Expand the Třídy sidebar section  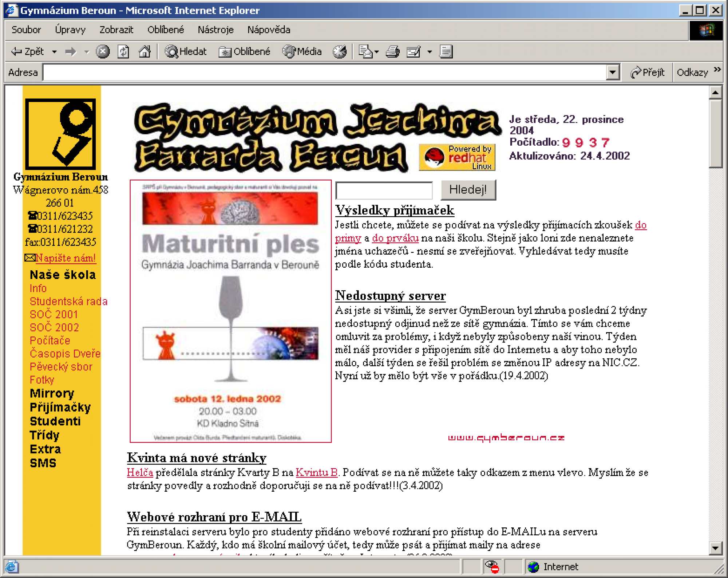point(44,435)
